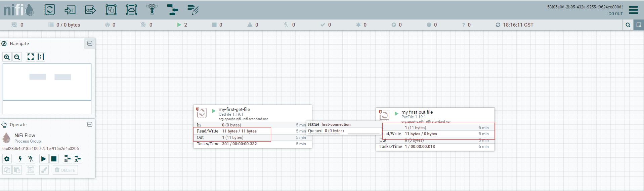
Task: Select the my-first-put-file processor name
Action: (417, 112)
